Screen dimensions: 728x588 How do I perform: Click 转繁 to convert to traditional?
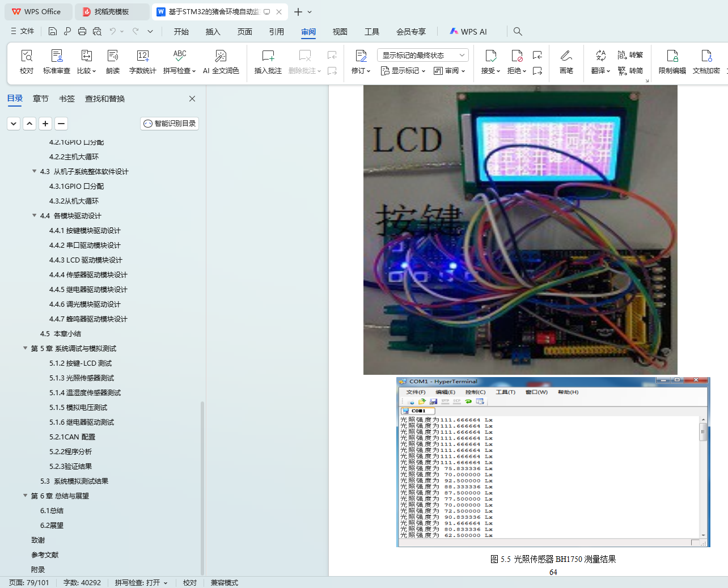630,55
